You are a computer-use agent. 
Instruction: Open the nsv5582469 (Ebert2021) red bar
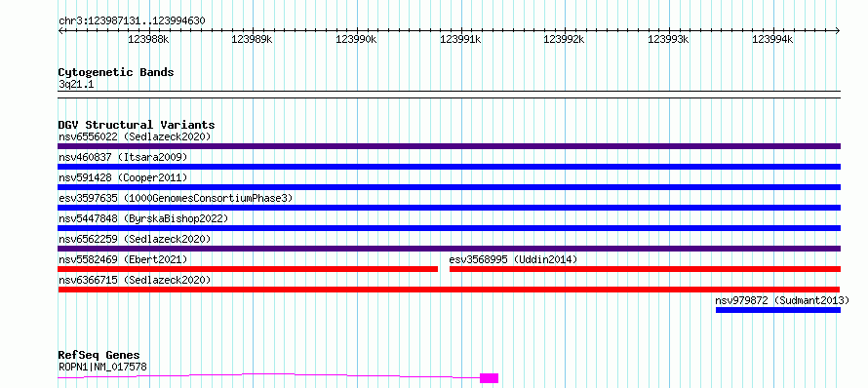pos(248,269)
